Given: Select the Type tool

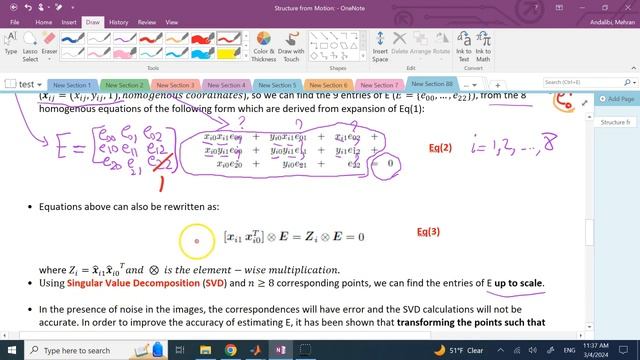Looking at the screenshot, I should 11,43.
